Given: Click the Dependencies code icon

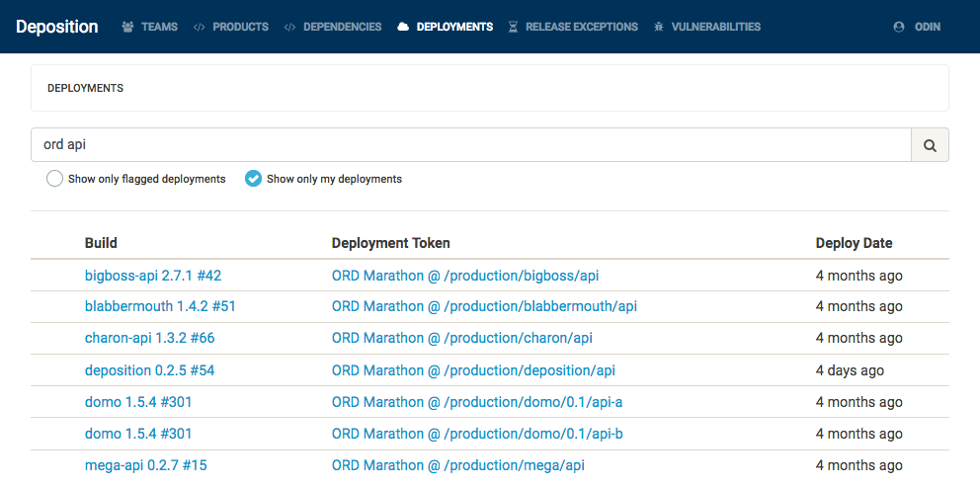Looking at the screenshot, I should click(x=289, y=27).
